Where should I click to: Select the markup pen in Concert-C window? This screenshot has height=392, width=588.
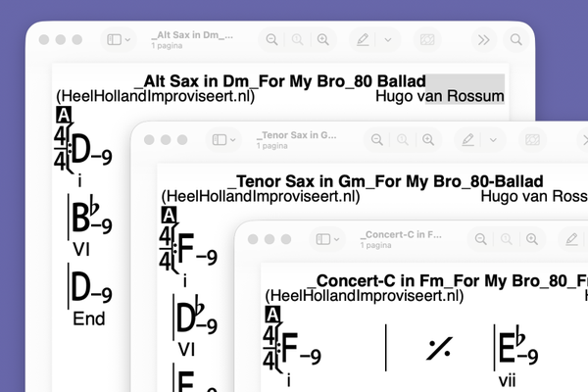(x=571, y=239)
